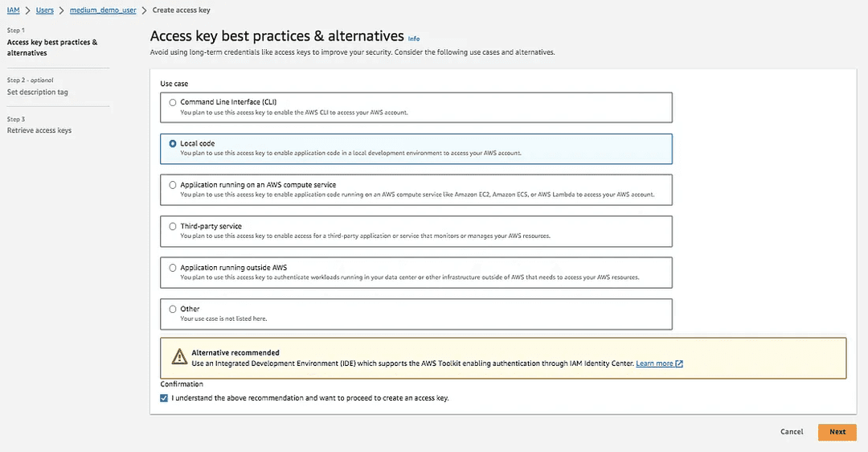Click the breadcrumb chevron after Users
This screenshot has height=452, width=868.
tap(62, 10)
